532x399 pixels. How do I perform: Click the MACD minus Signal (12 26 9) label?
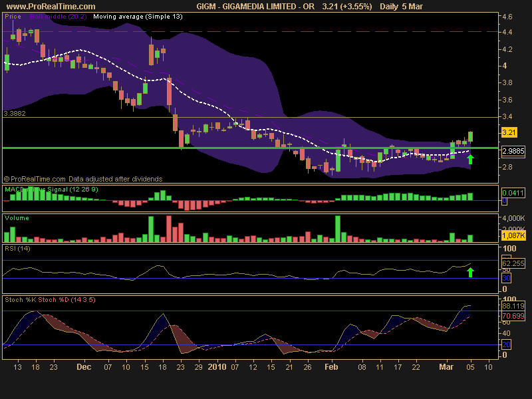point(51,190)
